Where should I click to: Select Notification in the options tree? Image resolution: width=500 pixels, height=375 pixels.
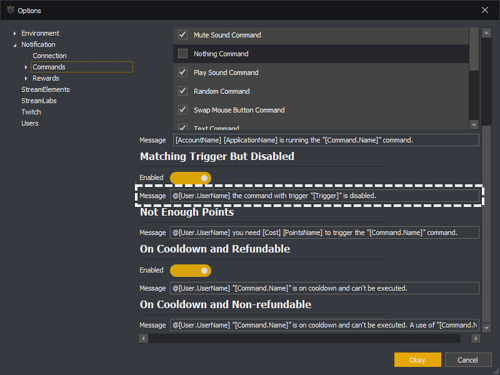[38, 45]
